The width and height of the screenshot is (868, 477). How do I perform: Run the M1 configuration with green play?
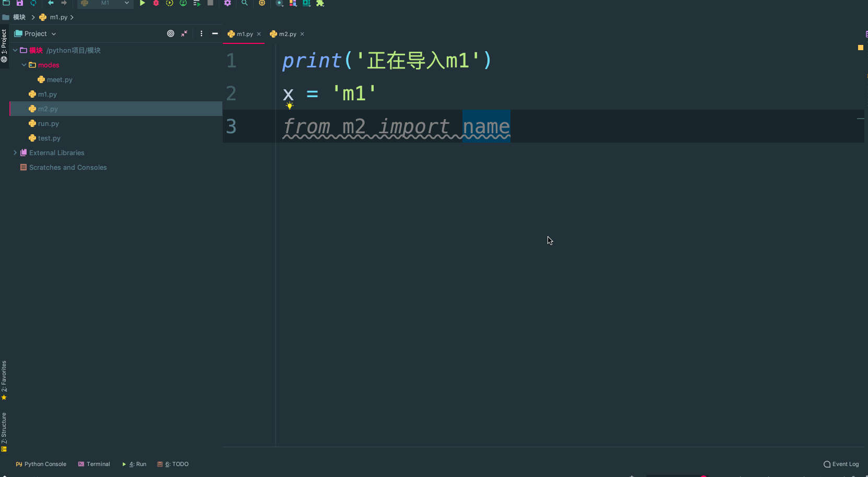tap(142, 3)
